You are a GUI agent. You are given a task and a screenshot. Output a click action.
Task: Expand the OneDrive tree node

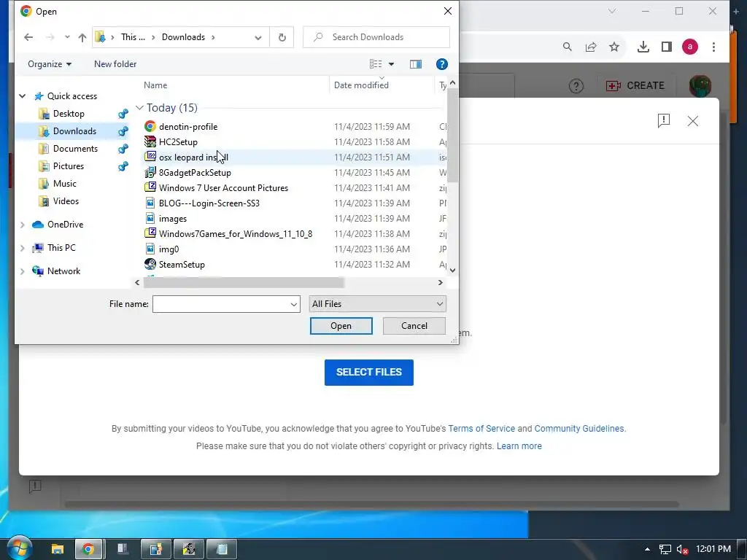click(23, 225)
